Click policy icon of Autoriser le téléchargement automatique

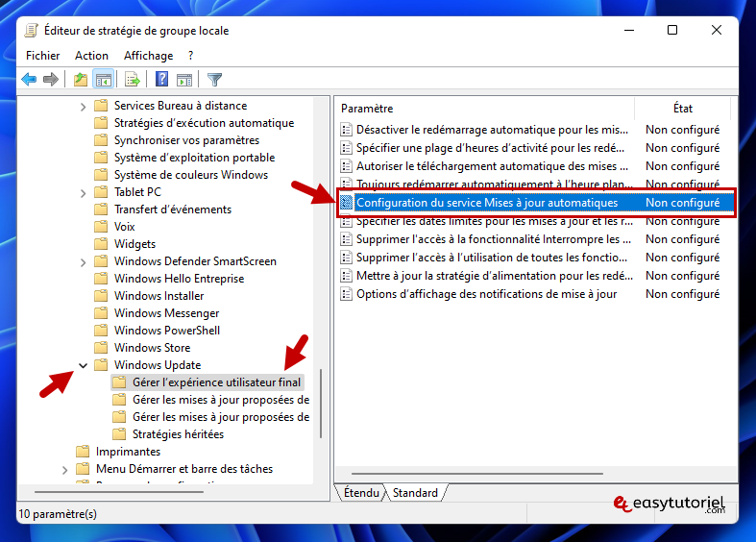point(346,166)
